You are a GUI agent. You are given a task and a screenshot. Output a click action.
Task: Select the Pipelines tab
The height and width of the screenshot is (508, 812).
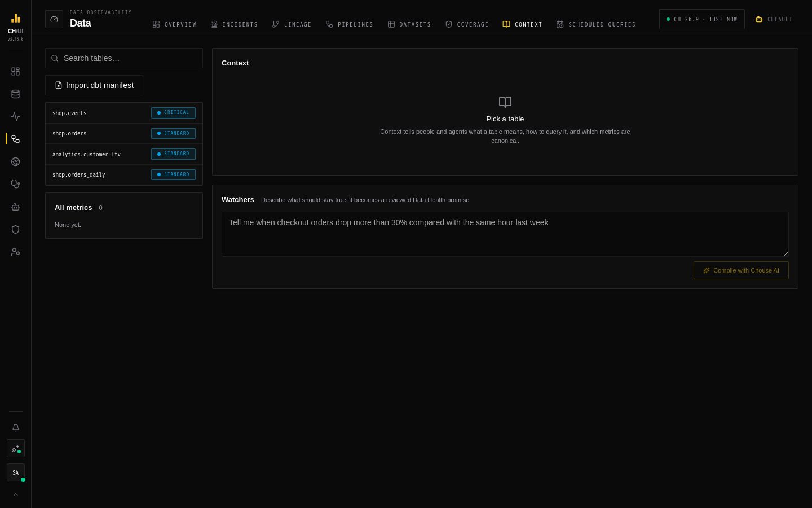click(349, 24)
